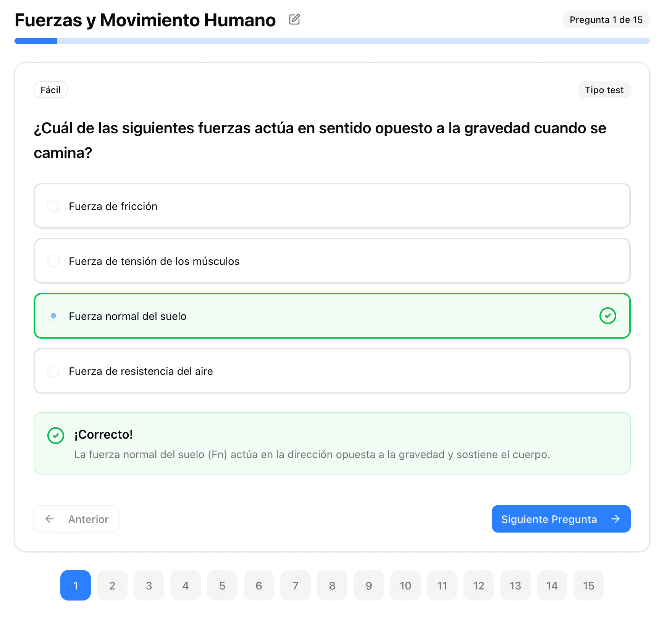672x620 pixels.
Task: Click the edit pencil icon next to the title
Action: tap(294, 19)
